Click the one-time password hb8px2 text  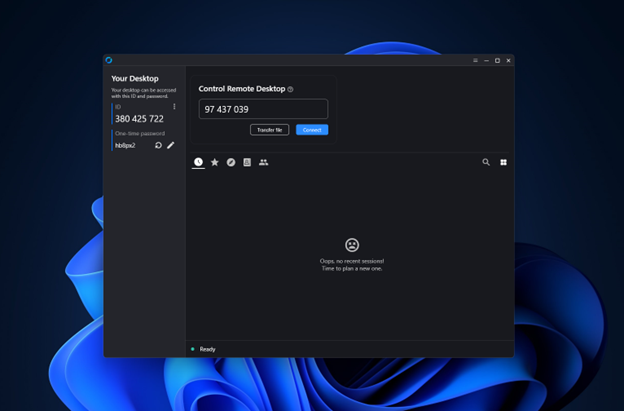pyautogui.click(x=124, y=145)
